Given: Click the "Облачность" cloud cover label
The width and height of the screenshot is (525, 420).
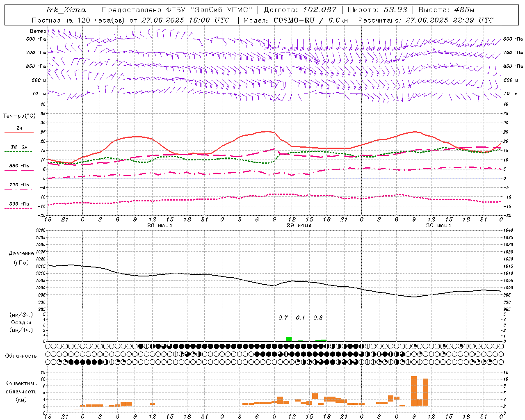Looking at the screenshot, I should tap(21, 356).
